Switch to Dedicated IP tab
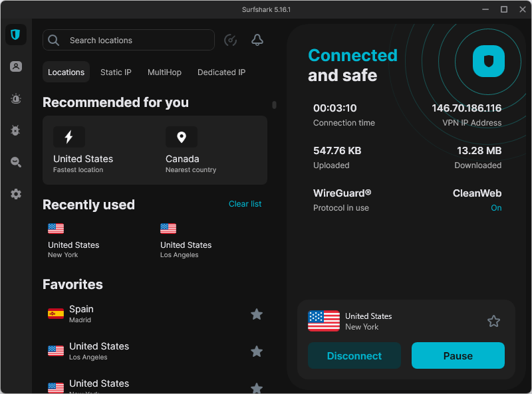The width and height of the screenshot is (532, 394). click(221, 72)
